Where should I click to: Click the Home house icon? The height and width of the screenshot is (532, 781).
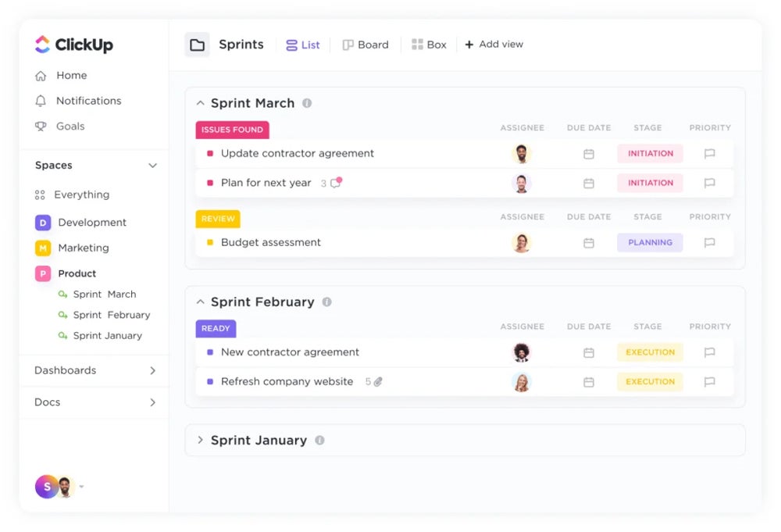coord(41,76)
